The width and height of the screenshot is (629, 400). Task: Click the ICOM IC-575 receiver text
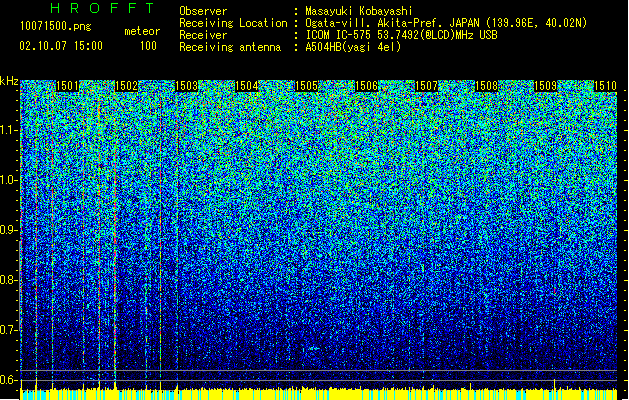(401, 35)
